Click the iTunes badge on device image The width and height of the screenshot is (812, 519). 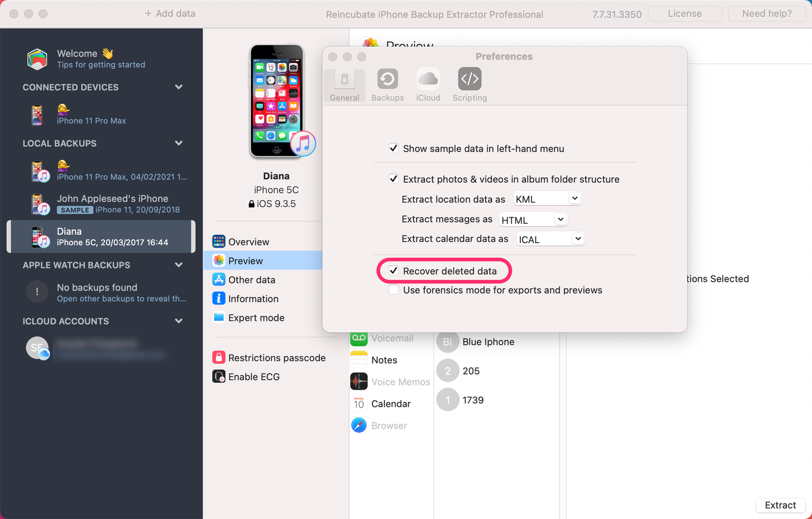click(303, 143)
